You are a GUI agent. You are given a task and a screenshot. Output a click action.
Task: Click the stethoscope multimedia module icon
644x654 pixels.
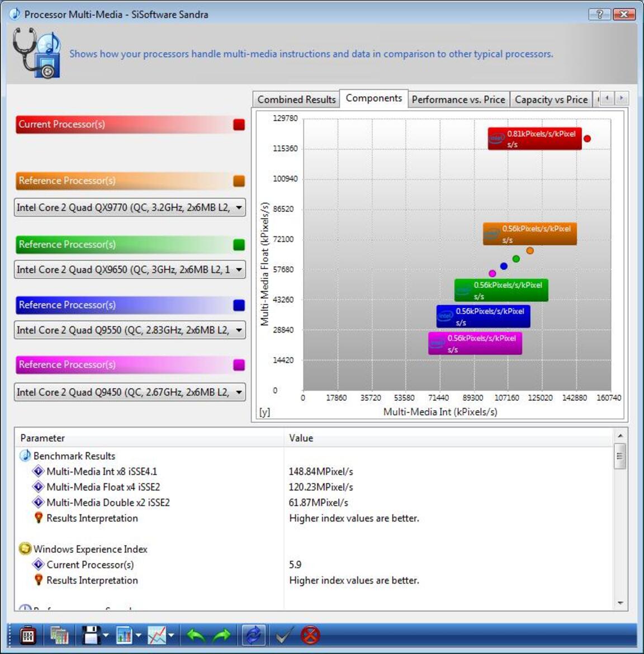click(37, 53)
